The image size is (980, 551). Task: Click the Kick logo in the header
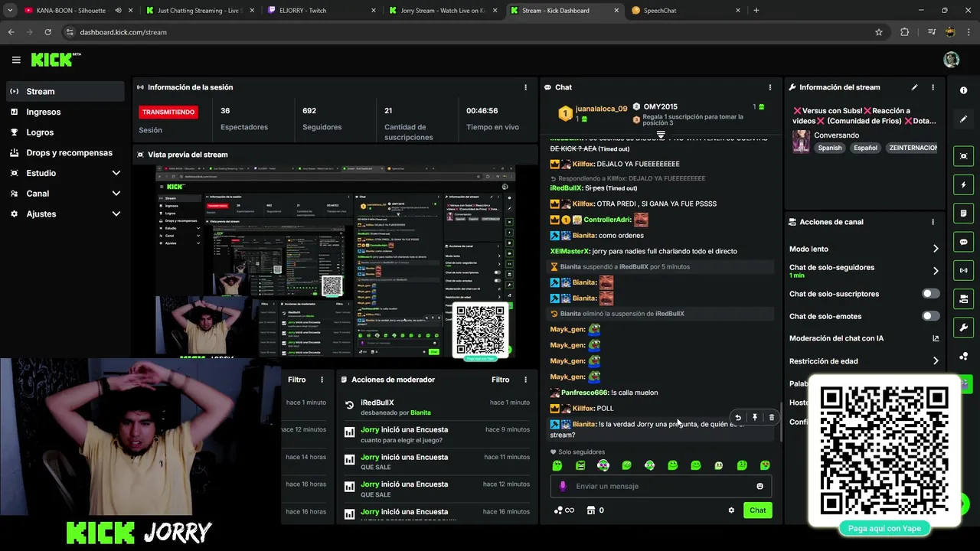coord(55,60)
